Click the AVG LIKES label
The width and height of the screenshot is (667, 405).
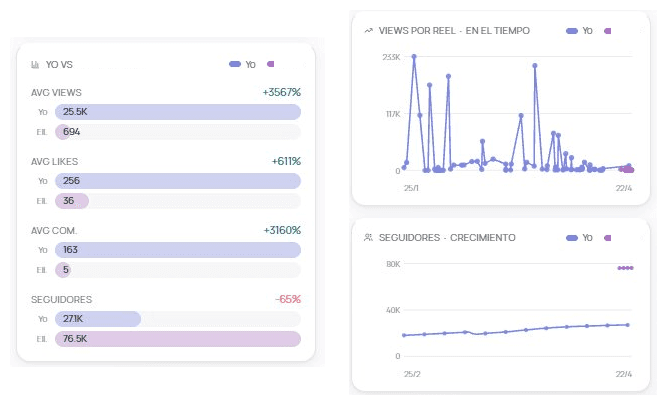click(x=54, y=162)
